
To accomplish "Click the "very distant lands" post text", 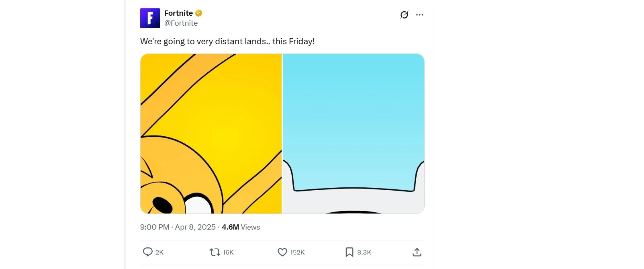I will (227, 41).
